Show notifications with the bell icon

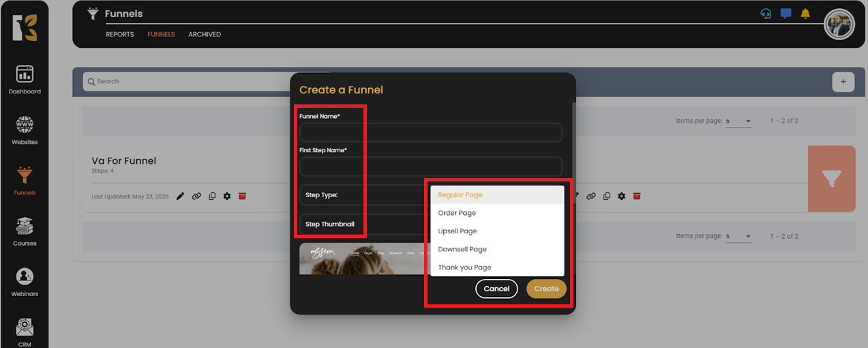pos(805,14)
